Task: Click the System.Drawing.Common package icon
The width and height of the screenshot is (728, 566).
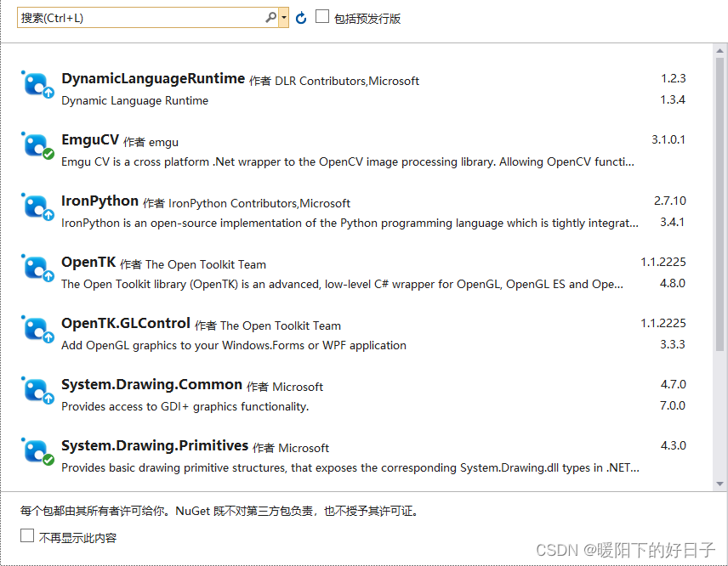Action: tap(37, 391)
